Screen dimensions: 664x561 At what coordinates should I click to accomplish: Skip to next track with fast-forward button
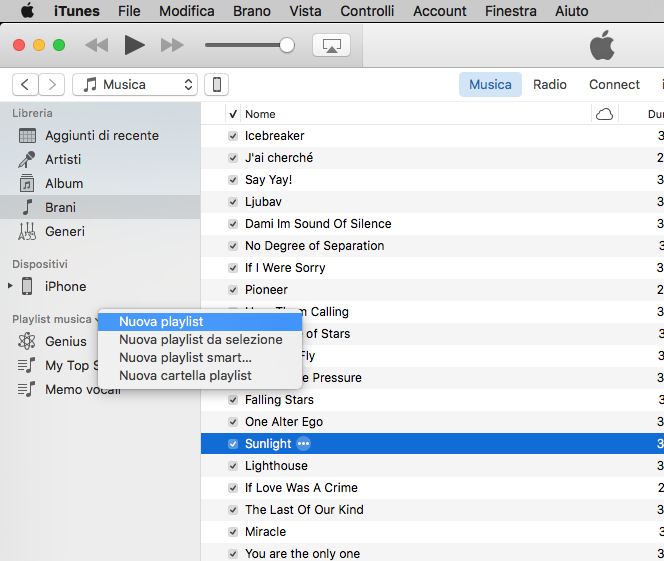click(172, 45)
